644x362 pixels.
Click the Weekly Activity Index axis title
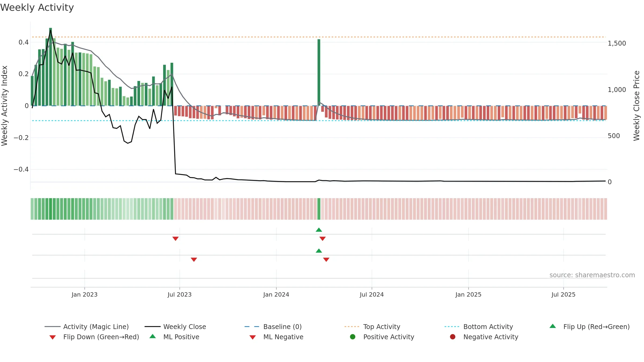click(x=4, y=106)
